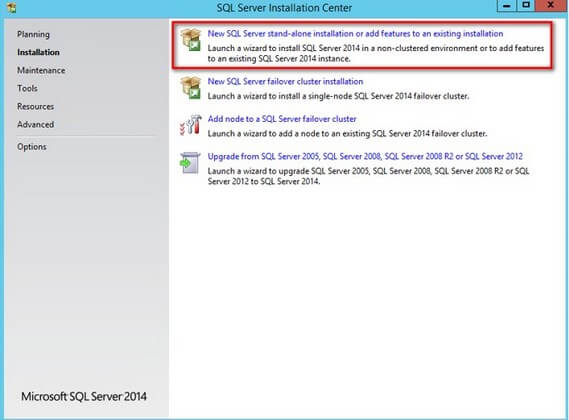Open the Resources category
The height and width of the screenshot is (420, 569).
[x=36, y=107]
